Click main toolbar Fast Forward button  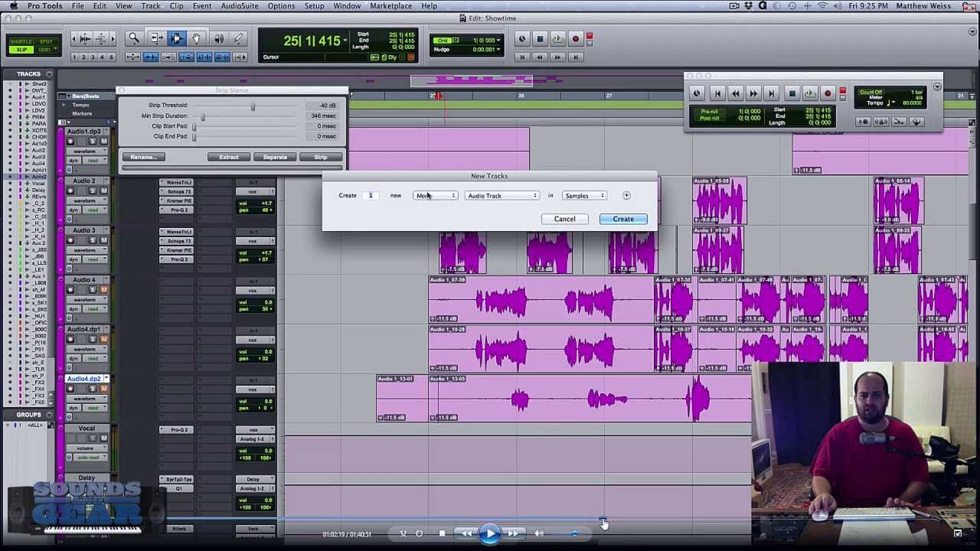557,57
